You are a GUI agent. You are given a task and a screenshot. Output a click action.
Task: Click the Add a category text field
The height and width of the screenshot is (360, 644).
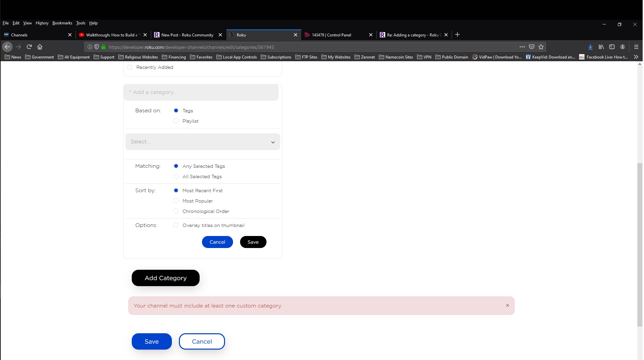click(x=201, y=92)
